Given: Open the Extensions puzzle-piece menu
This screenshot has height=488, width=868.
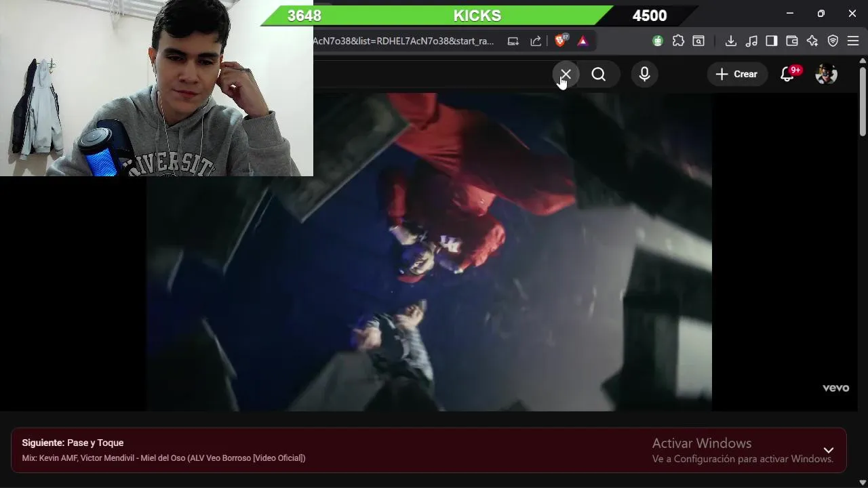Looking at the screenshot, I should (678, 41).
